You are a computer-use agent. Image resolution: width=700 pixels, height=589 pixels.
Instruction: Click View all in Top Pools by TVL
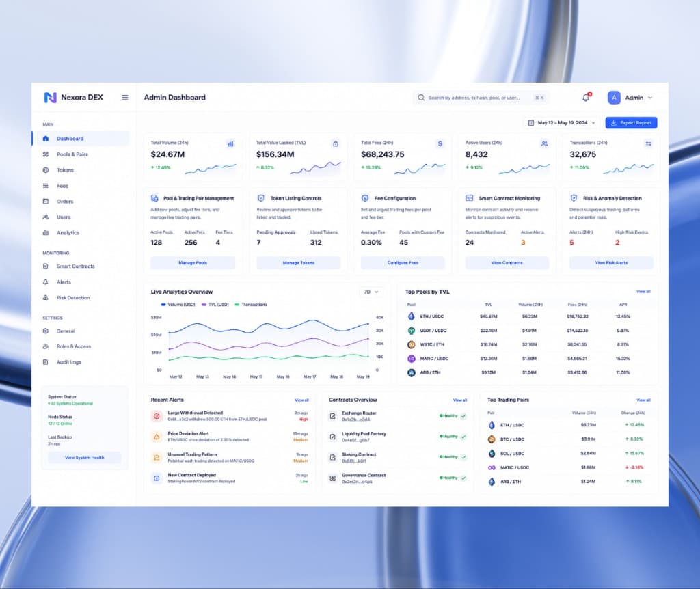click(x=643, y=292)
